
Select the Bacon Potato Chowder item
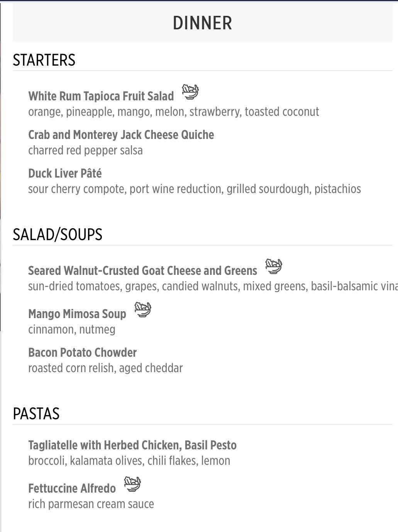pyautogui.click(x=83, y=352)
